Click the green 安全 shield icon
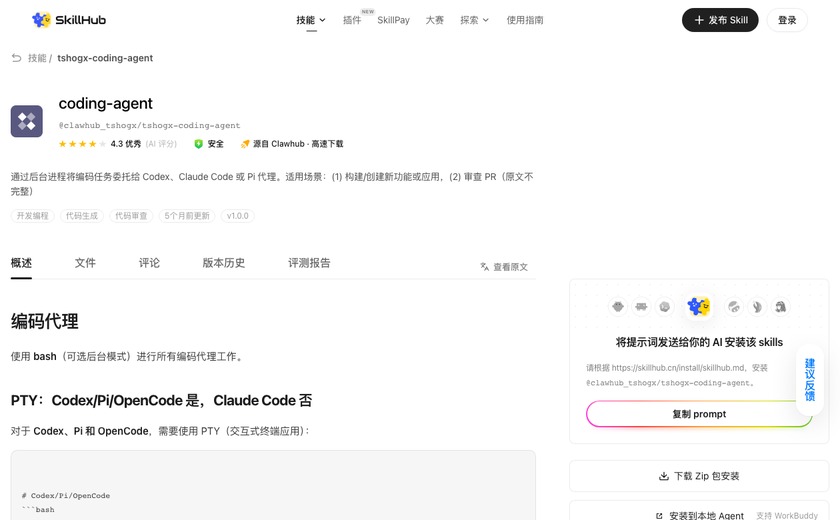840x520 pixels. (198, 144)
